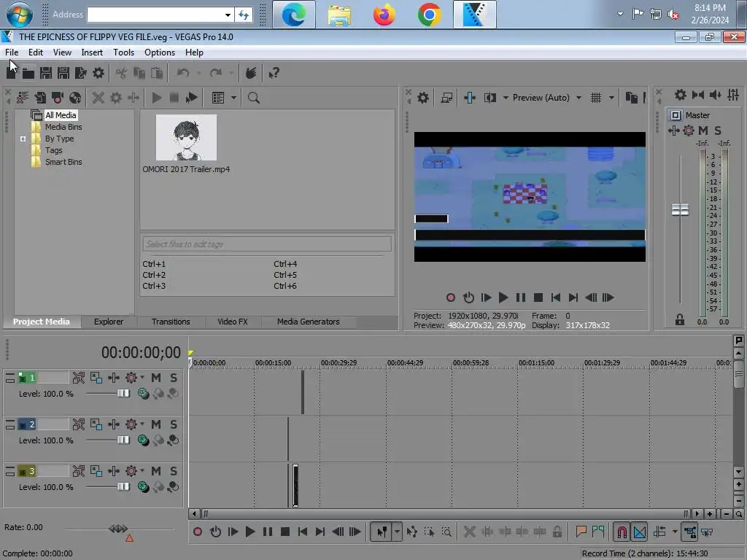
Task: Open track 1 Automation Settings dropdown
Action: point(142,378)
